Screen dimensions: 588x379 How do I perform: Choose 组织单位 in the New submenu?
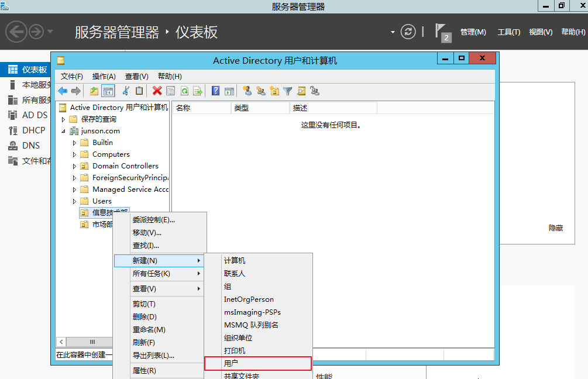[x=258, y=337]
